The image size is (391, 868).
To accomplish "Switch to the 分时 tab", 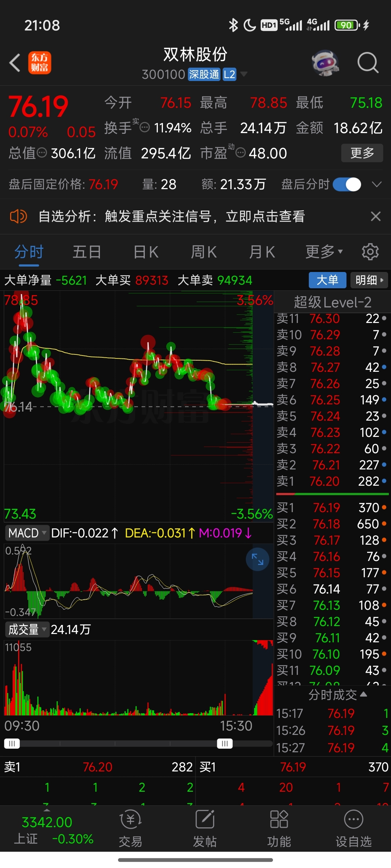I will pos(29,252).
